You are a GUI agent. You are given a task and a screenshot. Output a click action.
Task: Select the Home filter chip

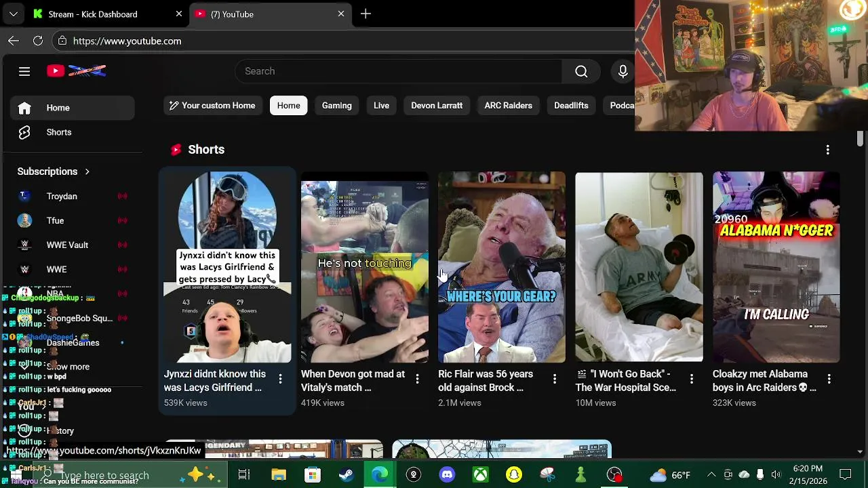288,105
